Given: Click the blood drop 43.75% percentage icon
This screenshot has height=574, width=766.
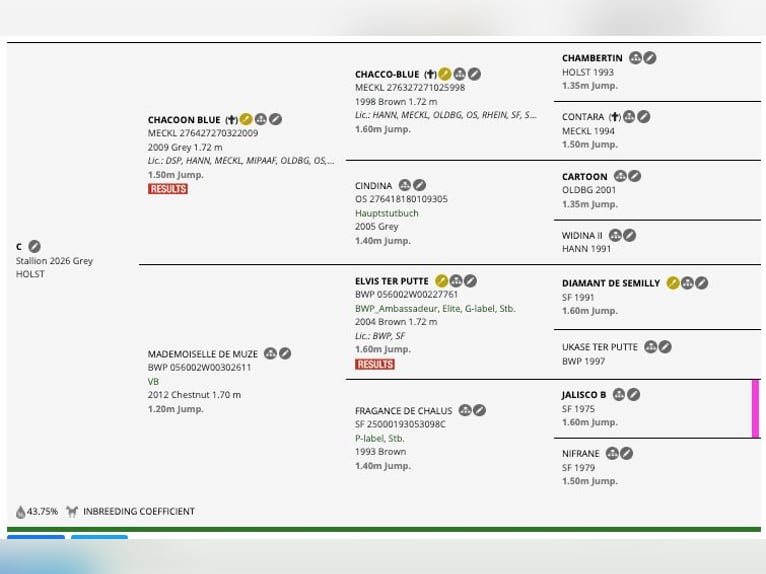Looking at the screenshot, I should [21, 511].
